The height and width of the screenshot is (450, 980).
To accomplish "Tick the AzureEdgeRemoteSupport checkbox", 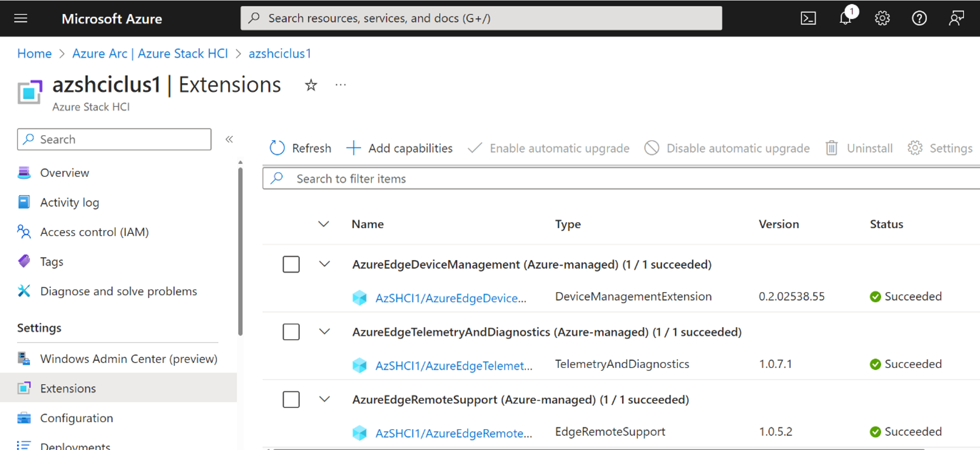I will (x=291, y=400).
